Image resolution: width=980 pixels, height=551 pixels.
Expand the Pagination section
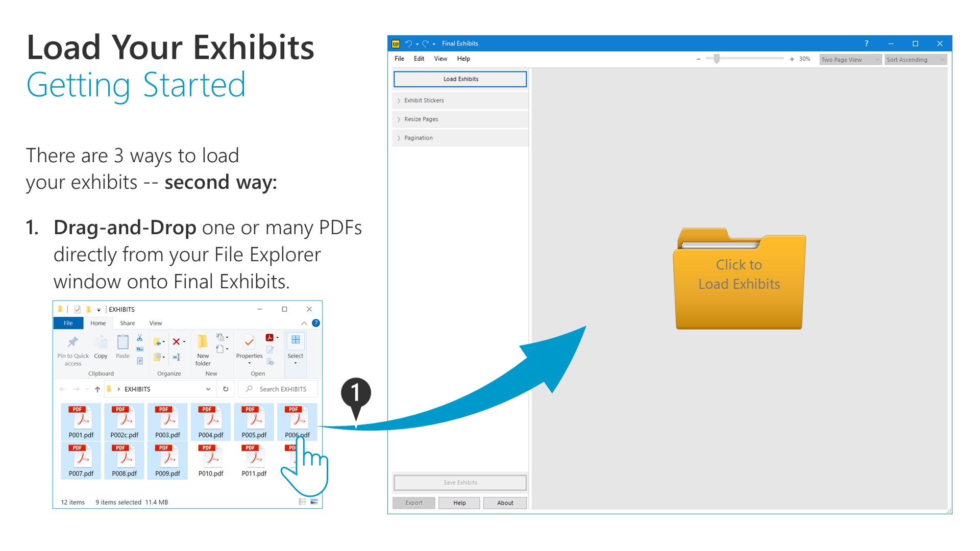[x=418, y=138]
